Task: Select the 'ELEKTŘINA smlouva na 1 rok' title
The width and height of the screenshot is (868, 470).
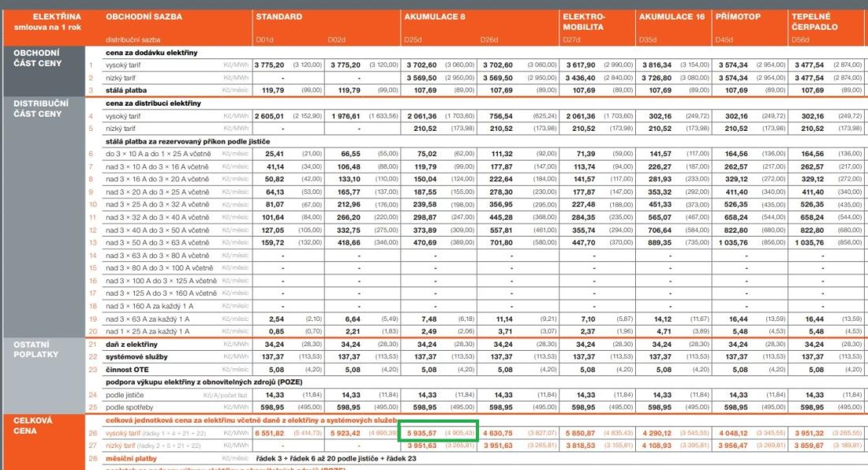Action: pyautogui.click(x=48, y=21)
